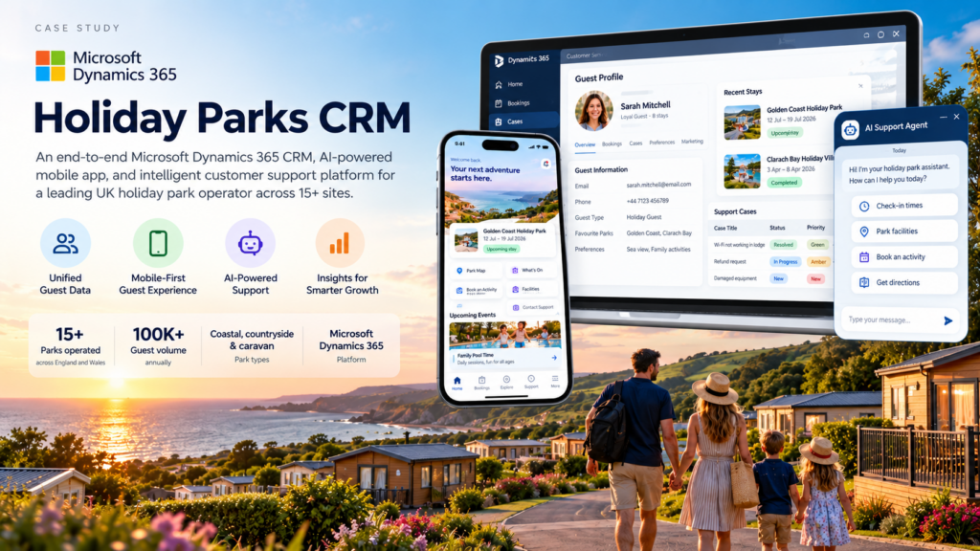Screen dimensions: 980x551
Task: Tap the Family Pool Time event photo on phone
Action: coord(505,336)
